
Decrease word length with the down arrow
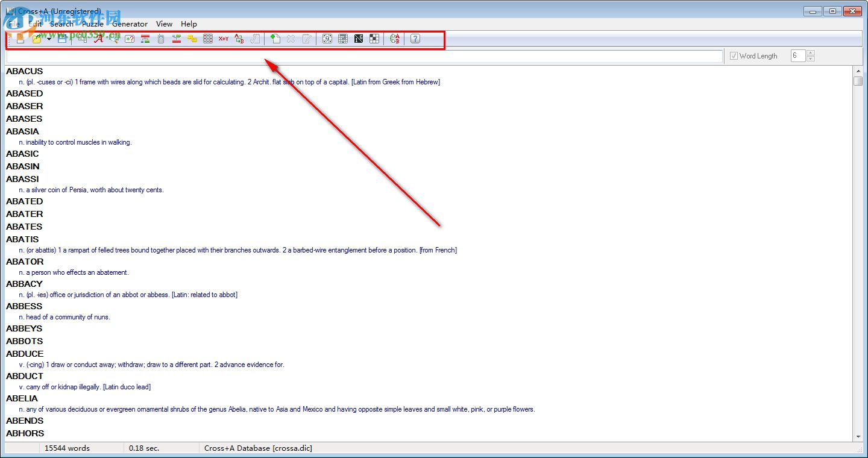coord(810,59)
